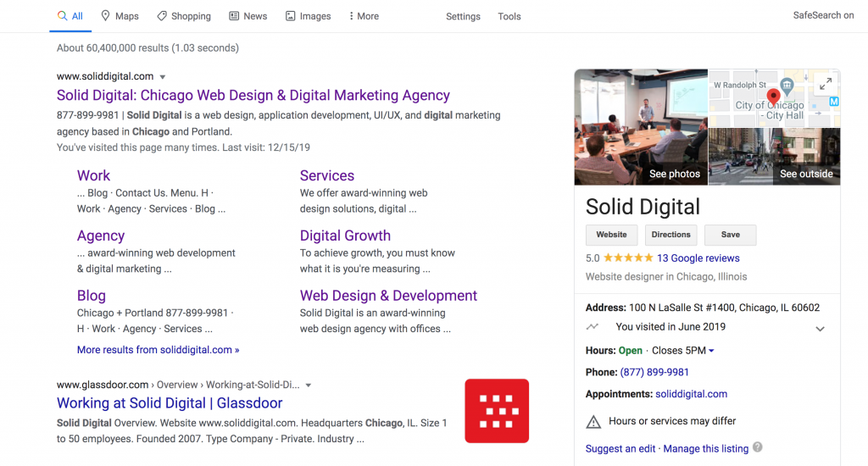Click the See photos office image
The height and width of the screenshot is (466, 868).
(x=641, y=127)
